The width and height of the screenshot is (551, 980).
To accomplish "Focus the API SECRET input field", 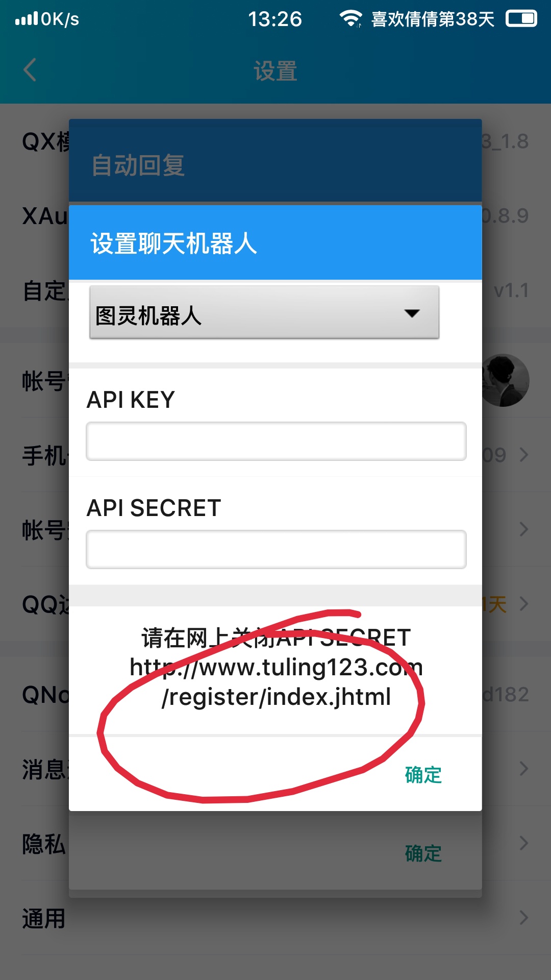I will [276, 549].
